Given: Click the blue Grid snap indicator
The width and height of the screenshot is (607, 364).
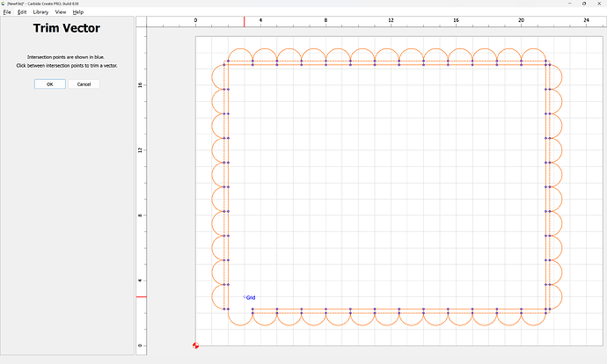Looking at the screenshot, I should pyautogui.click(x=250, y=297).
